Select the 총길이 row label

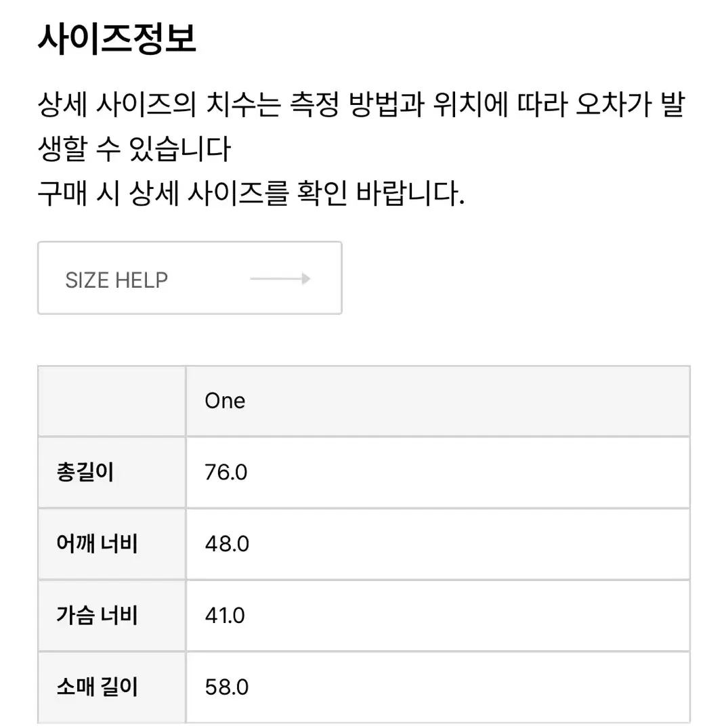(85, 472)
